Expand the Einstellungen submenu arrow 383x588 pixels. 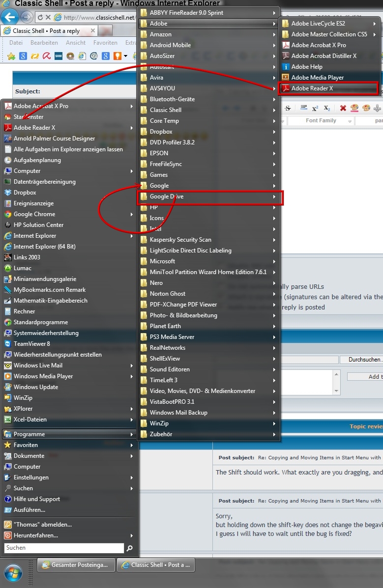131,478
